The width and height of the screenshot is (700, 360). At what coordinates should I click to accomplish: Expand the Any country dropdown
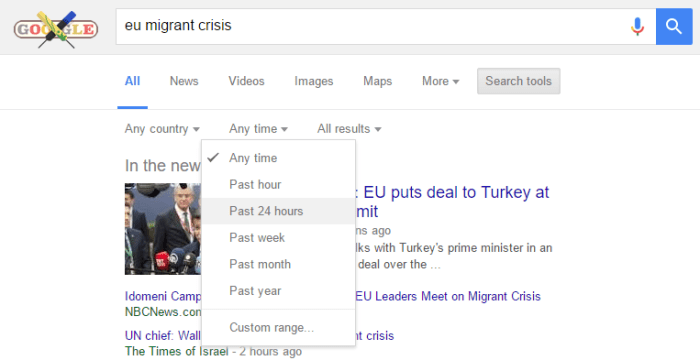click(x=162, y=129)
